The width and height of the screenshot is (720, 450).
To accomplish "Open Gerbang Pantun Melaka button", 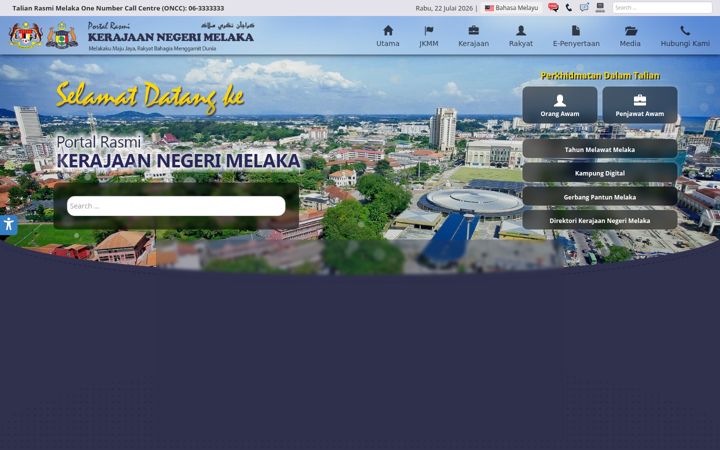I will 600,197.
